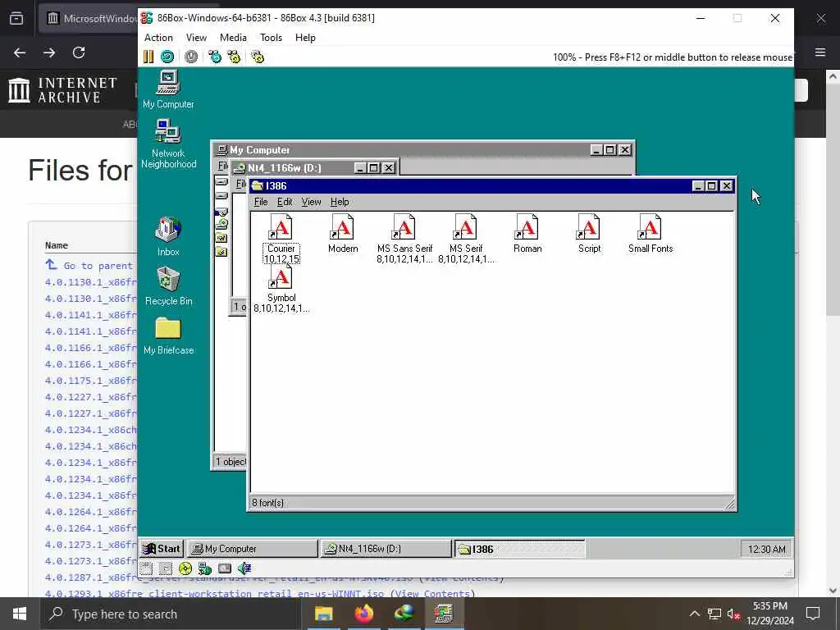
Task: Click the Windows NT Start button
Action: [x=162, y=549]
